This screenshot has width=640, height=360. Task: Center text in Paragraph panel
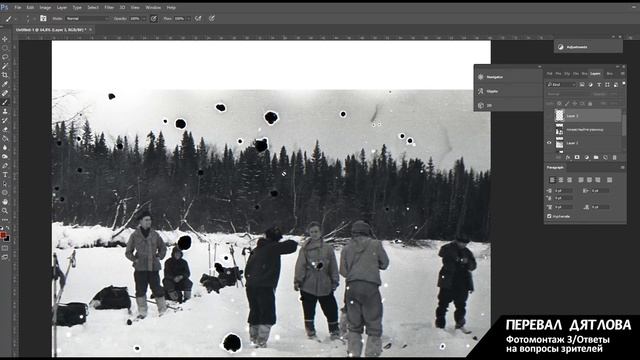coord(561,180)
